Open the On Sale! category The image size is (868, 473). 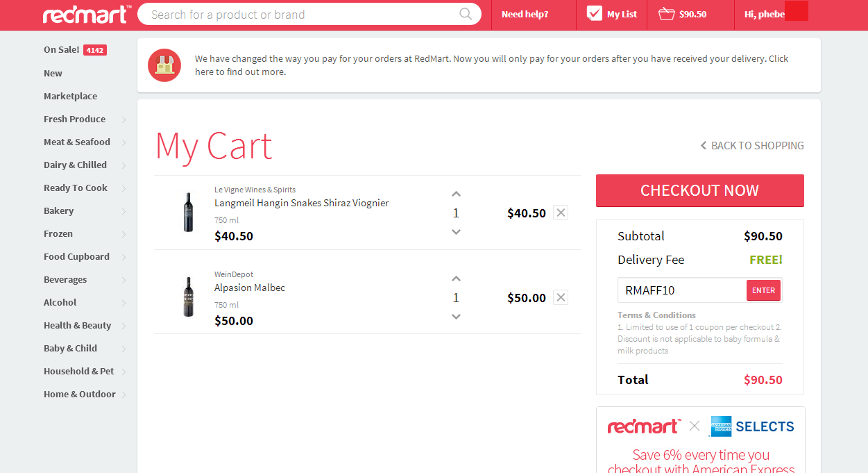click(62, 49)
